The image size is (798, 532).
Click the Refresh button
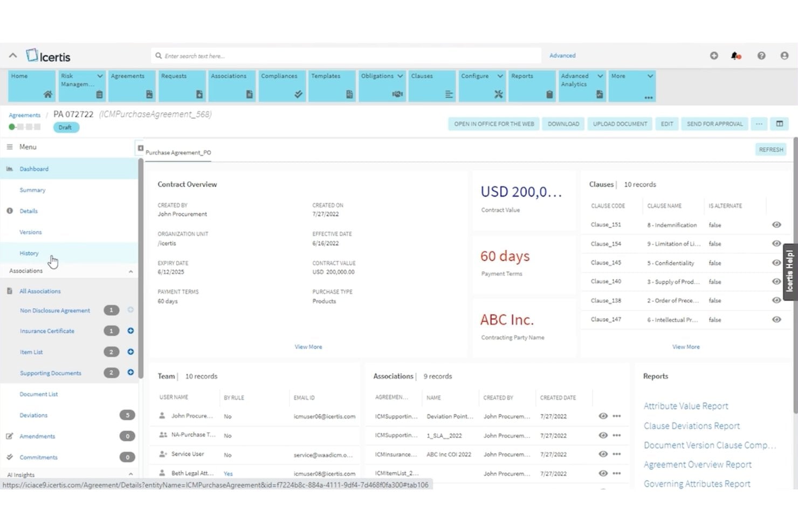(771, 149)
